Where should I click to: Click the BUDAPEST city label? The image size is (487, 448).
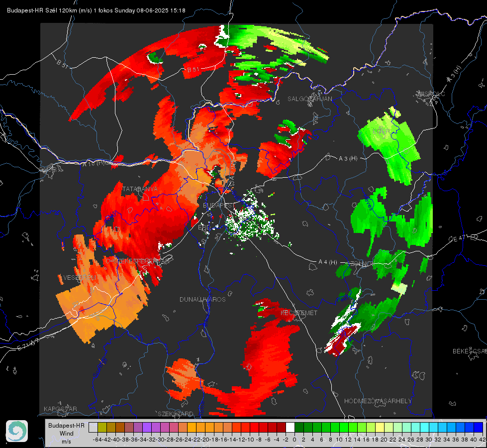tap(219, 205)
